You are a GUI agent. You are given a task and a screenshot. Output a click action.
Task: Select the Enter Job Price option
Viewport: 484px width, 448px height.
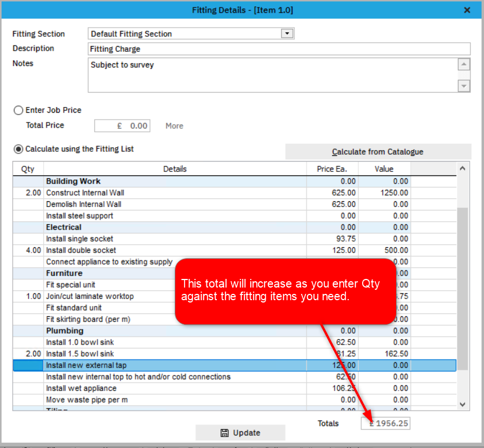pos(18,110)
